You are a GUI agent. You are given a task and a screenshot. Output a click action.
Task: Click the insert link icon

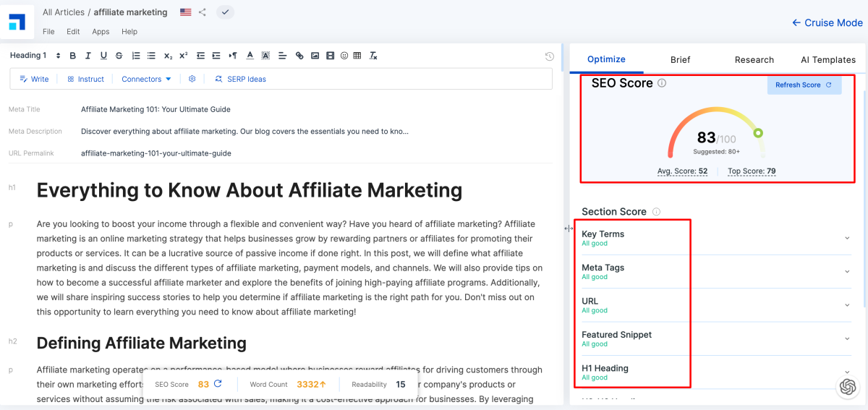(299, 56)
